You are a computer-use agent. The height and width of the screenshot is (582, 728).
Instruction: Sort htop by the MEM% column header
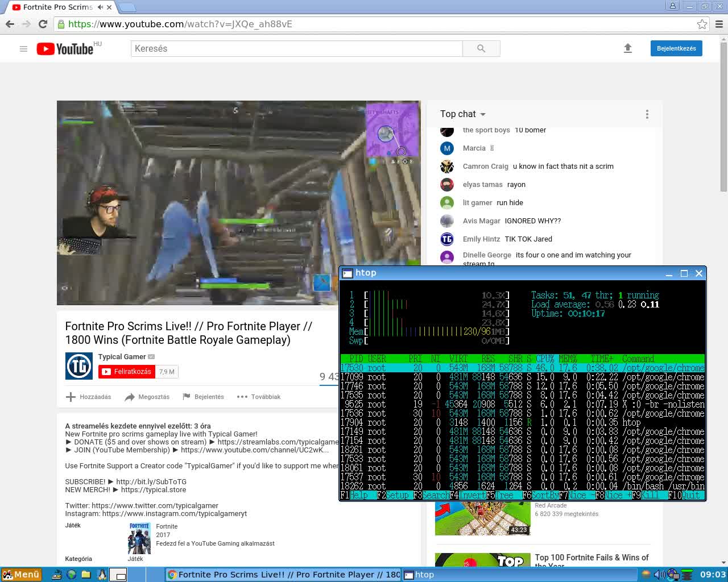[568, 359]
